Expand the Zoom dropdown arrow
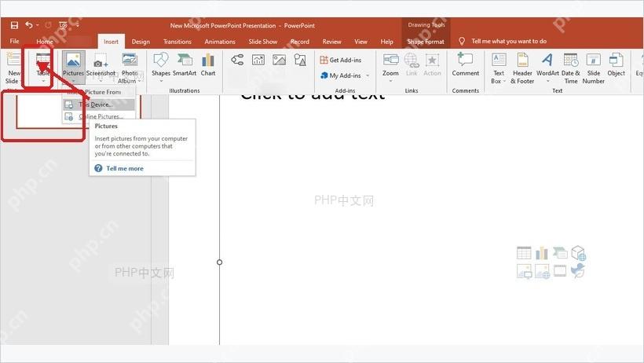 coord(390,81)
